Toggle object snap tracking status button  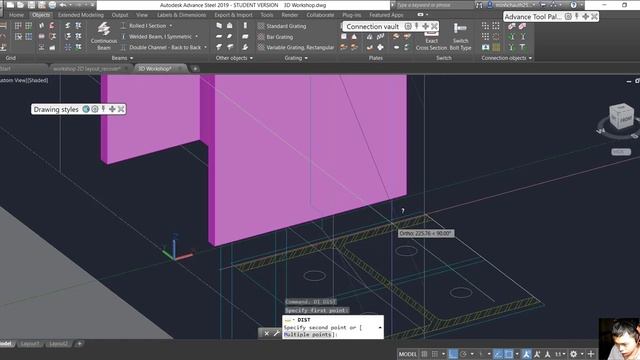(x=498, y=354)
